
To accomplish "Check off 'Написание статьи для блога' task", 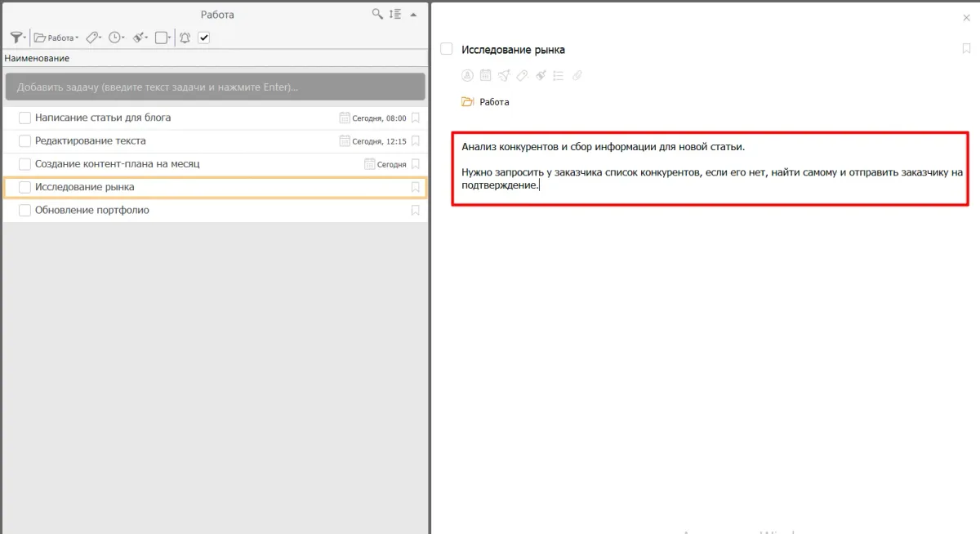I will [24, 118].
